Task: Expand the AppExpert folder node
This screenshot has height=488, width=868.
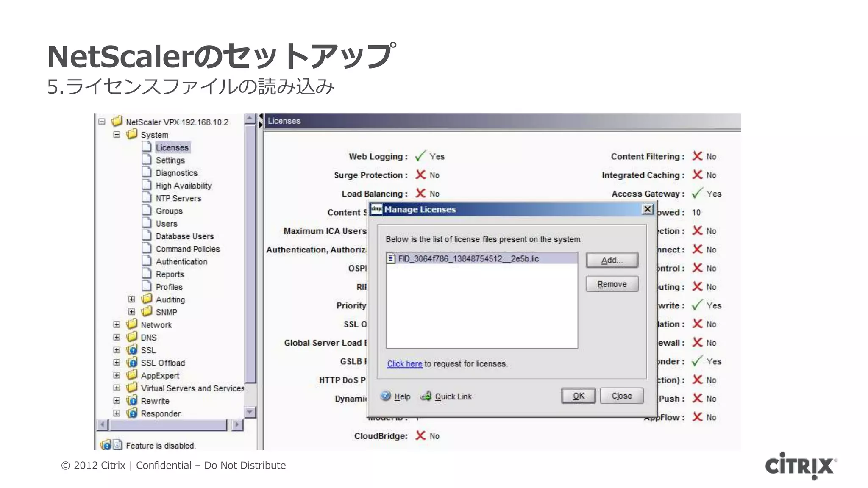Action: pyautogui.click(x=117, y=375)
